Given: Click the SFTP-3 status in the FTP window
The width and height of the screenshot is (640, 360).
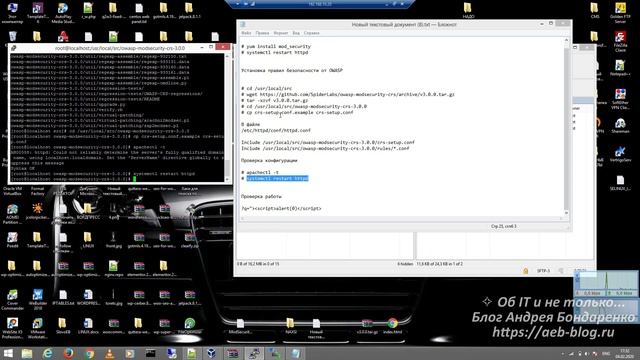Looking at the screenshot, I should (x=543, y=271).
